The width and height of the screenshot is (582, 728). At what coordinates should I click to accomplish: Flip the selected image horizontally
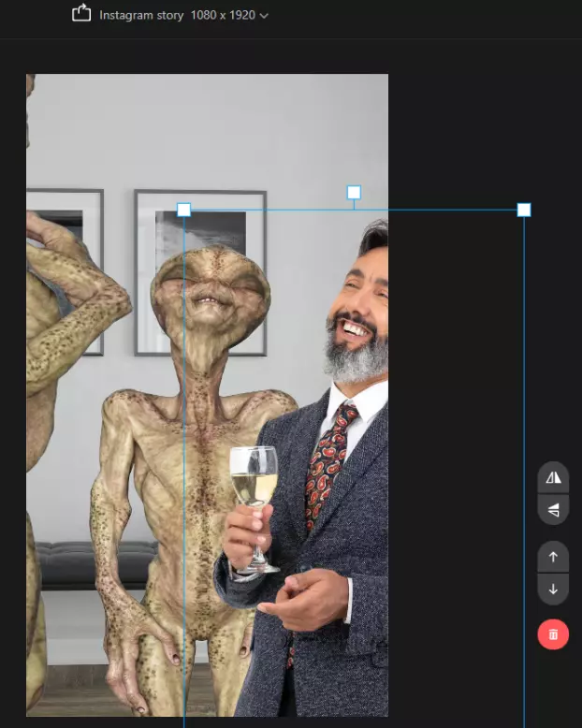pyautogui.click(x=553, y=477)
